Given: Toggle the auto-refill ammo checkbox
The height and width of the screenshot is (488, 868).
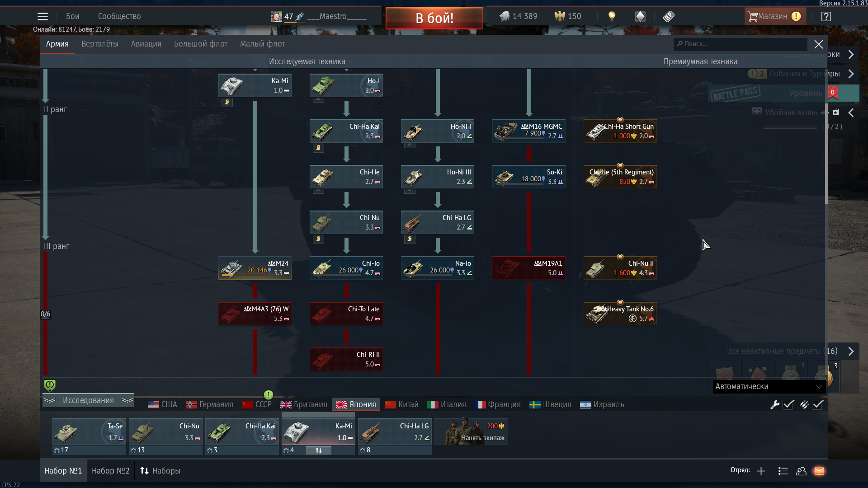Looking at the screenshot, I should pos(818,404).
